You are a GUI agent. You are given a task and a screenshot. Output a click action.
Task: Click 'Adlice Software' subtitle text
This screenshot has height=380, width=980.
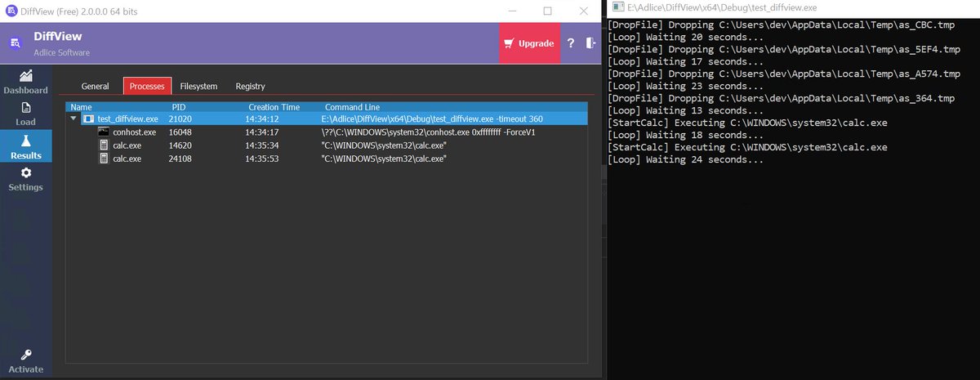tap(62, 52)
